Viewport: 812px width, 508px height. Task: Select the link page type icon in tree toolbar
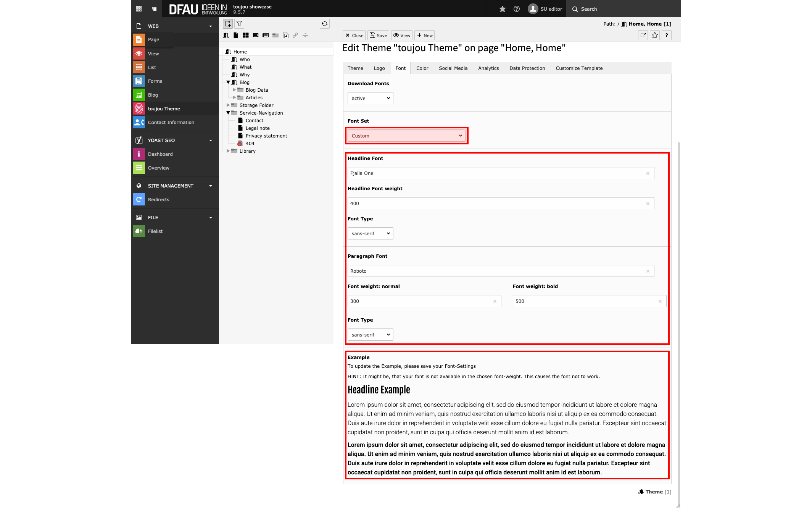(295, 35)
